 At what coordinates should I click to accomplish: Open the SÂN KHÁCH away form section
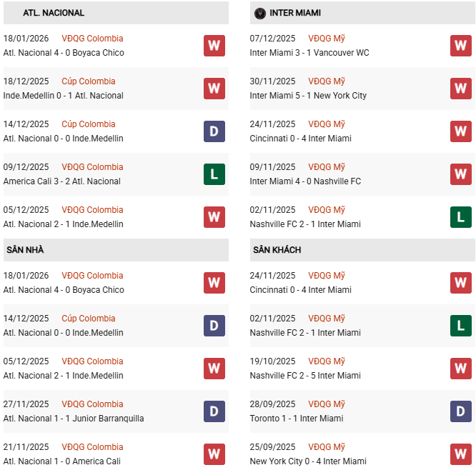[x=277, y=250]
